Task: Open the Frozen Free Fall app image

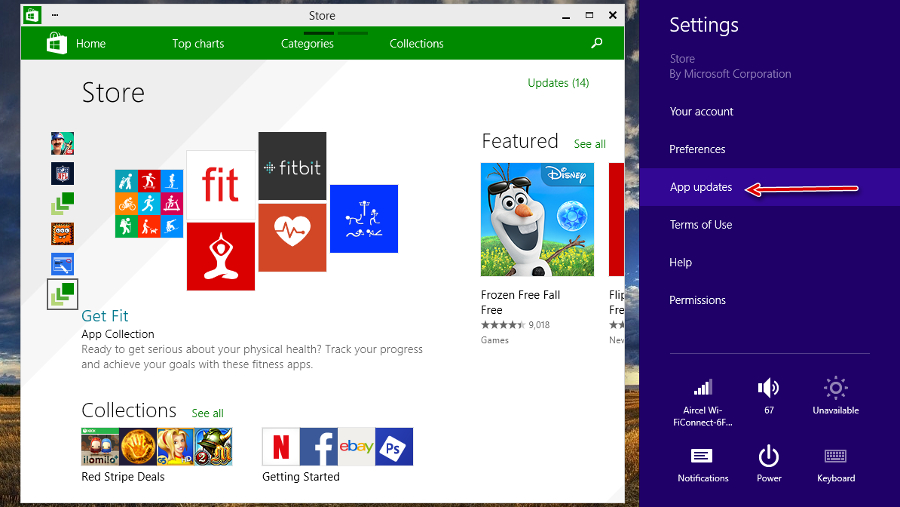Action: point(537,219)
